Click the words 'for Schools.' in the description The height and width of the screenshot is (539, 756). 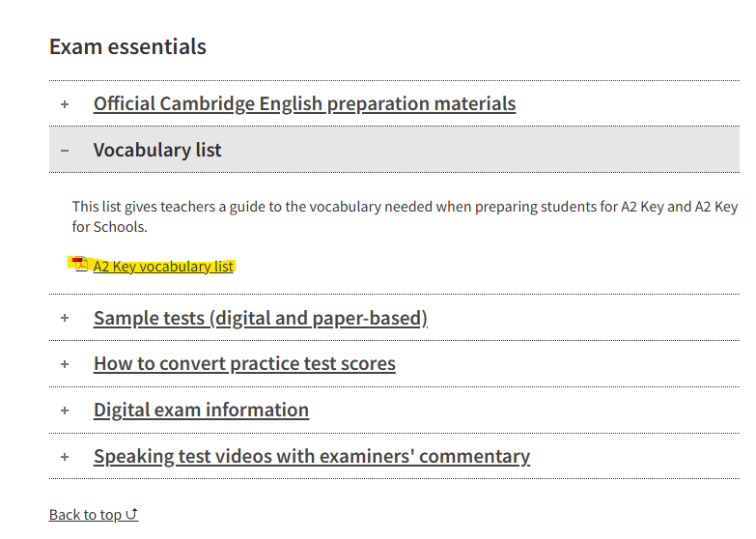point(110,227)
